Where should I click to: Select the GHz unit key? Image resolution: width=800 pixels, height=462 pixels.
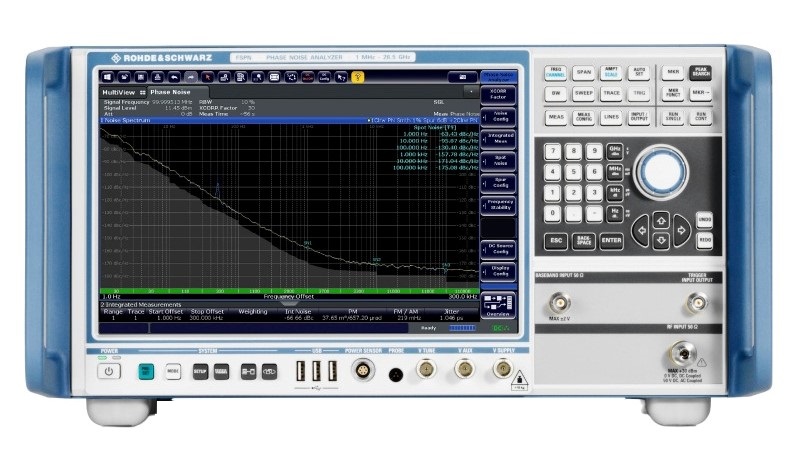point(615,150)
